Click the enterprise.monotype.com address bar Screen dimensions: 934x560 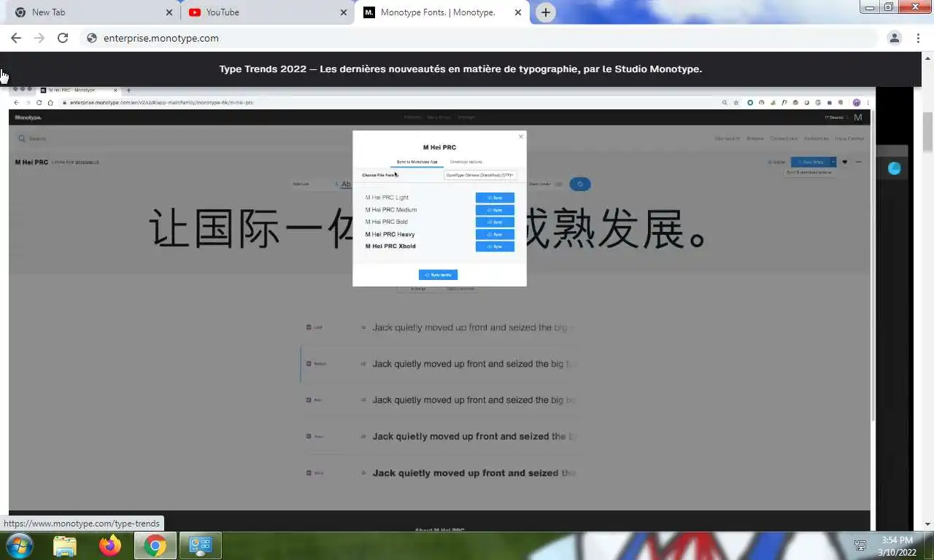478,38
